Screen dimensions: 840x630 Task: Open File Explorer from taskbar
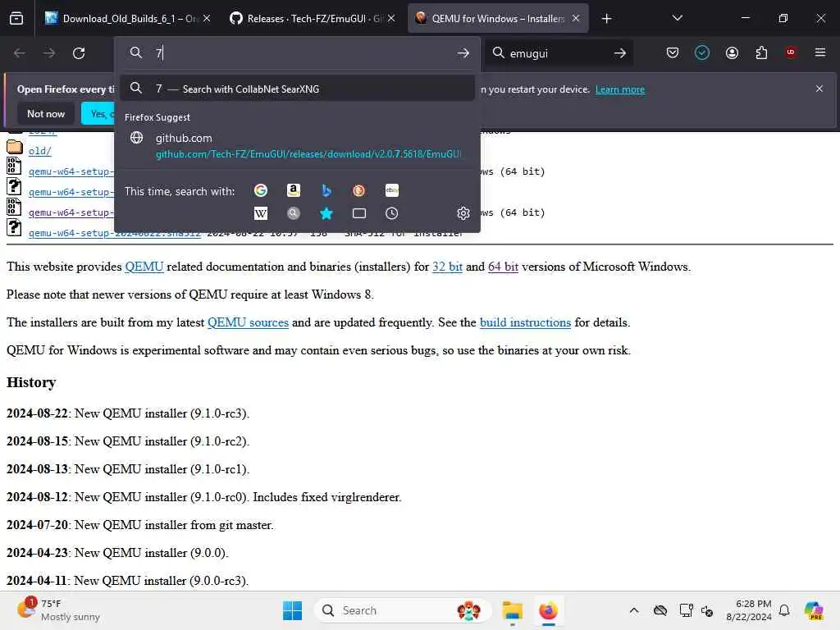tap(512, 610)
